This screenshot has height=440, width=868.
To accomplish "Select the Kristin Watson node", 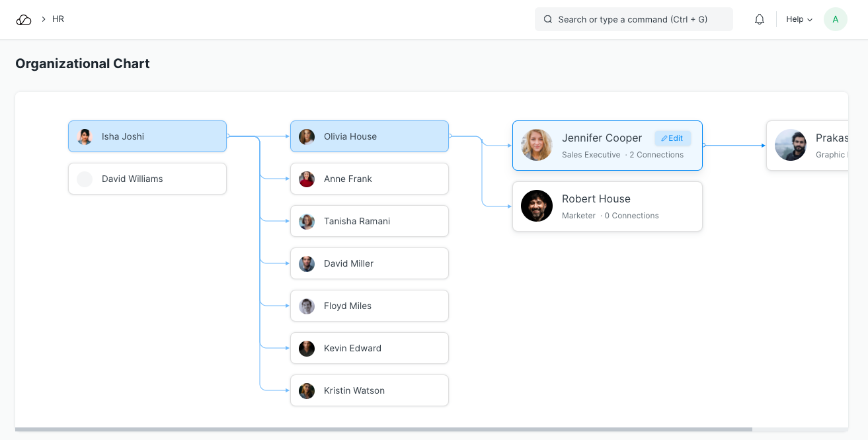I will pos(369,390).
